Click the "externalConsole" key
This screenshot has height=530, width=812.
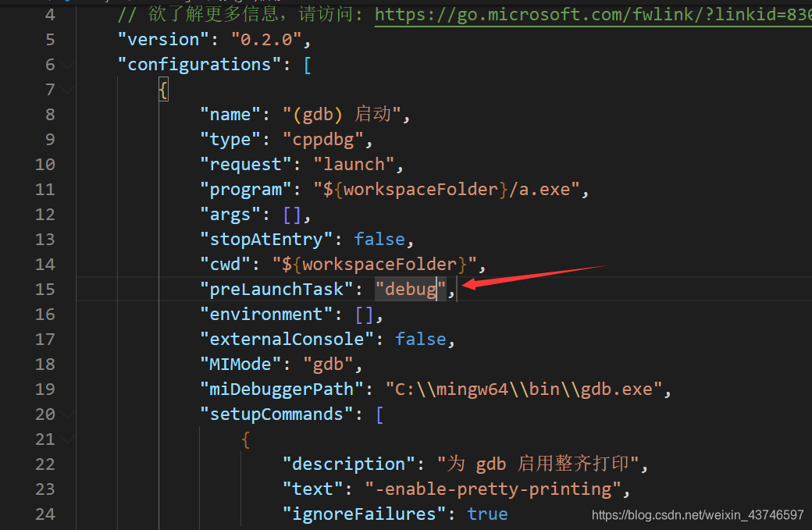pyautogui.click(x=287, y=339)
